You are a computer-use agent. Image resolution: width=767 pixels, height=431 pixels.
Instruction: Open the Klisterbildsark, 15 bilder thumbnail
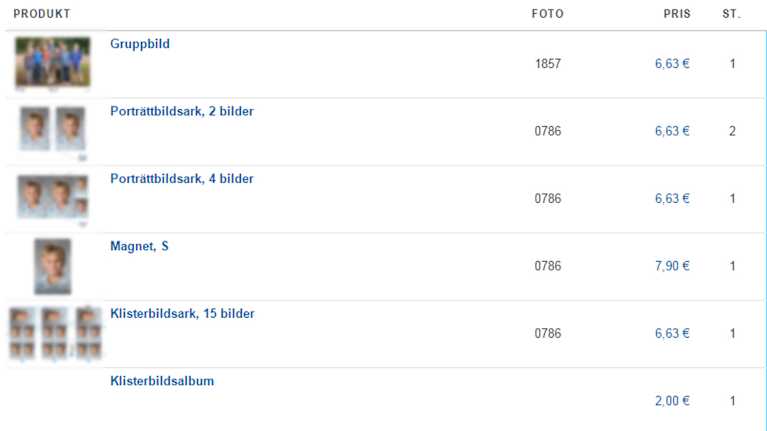56,333
